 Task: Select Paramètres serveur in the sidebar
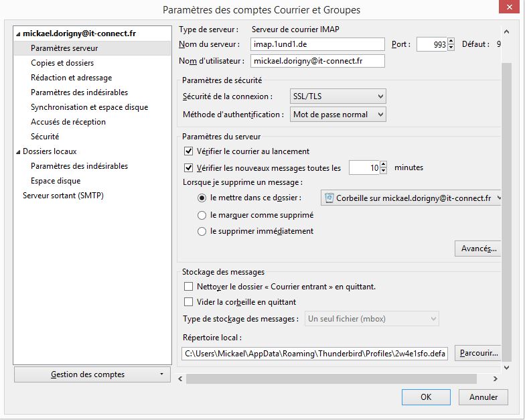[92, 48]
